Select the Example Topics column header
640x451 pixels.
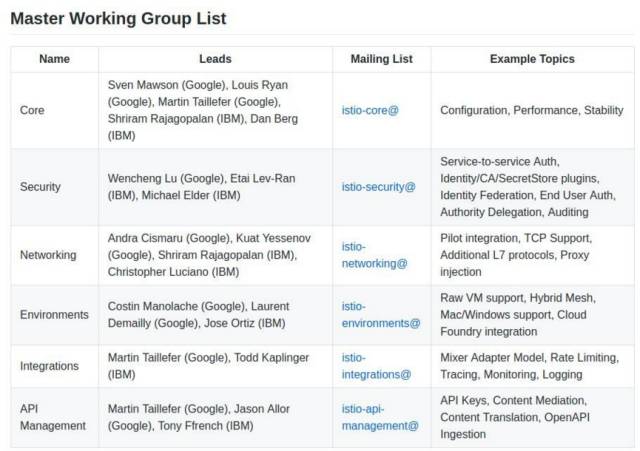point(532,59)
